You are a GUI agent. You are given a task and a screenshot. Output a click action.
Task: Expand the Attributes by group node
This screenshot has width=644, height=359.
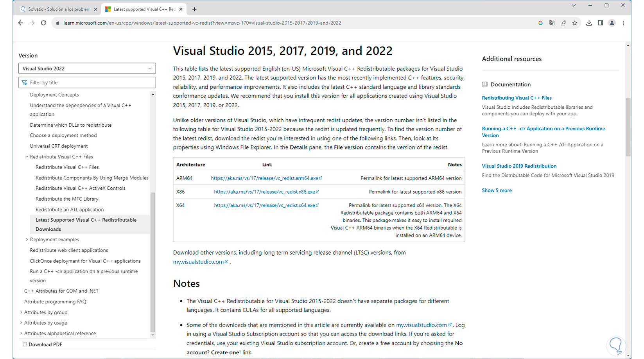[21, 312]
